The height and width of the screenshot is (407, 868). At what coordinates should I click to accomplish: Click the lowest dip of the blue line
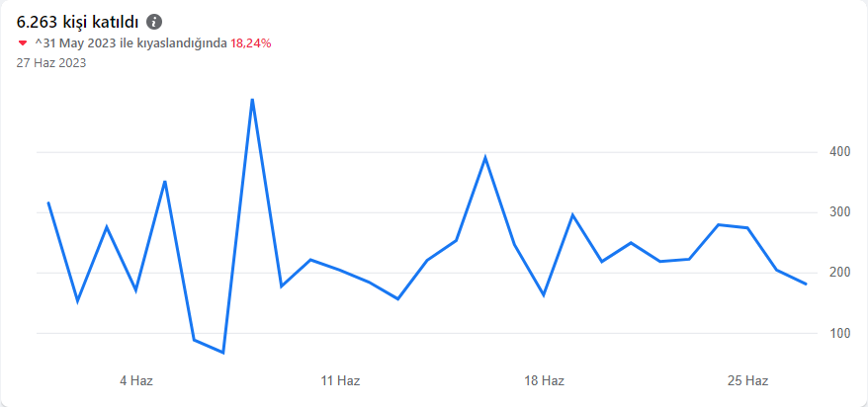223,353
